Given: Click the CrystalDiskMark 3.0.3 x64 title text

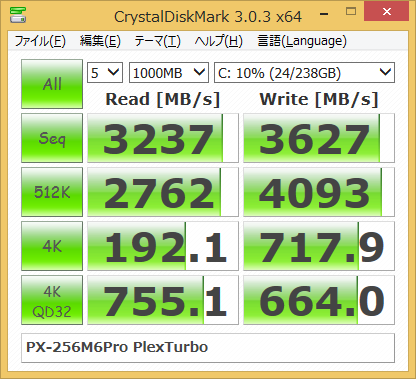Looking at the screenshot, I should click(208, 17).
